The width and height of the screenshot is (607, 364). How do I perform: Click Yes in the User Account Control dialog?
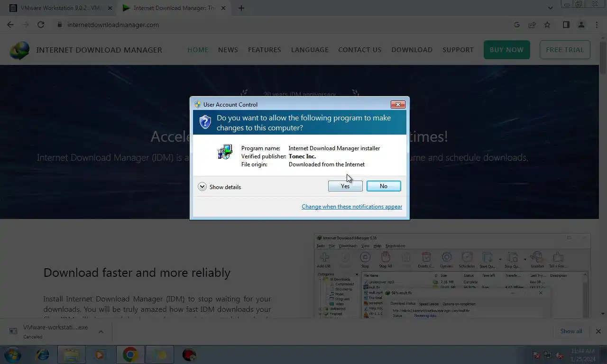tap(345, 186)
